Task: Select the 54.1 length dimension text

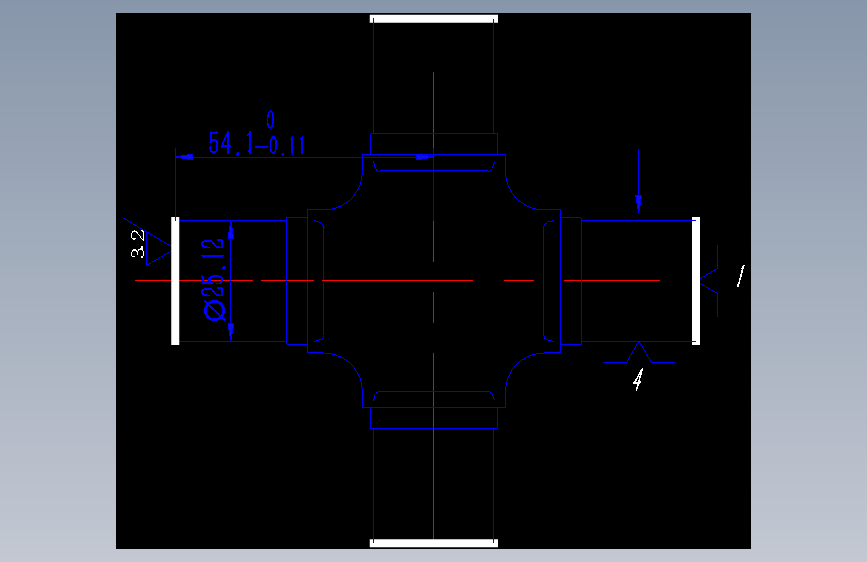Action: click(x=231, y=143)
